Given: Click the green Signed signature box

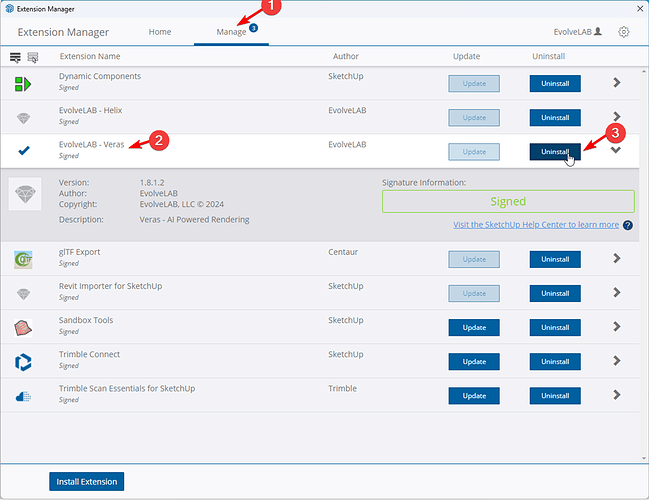Looking at the screenshot, I should 508,202.
